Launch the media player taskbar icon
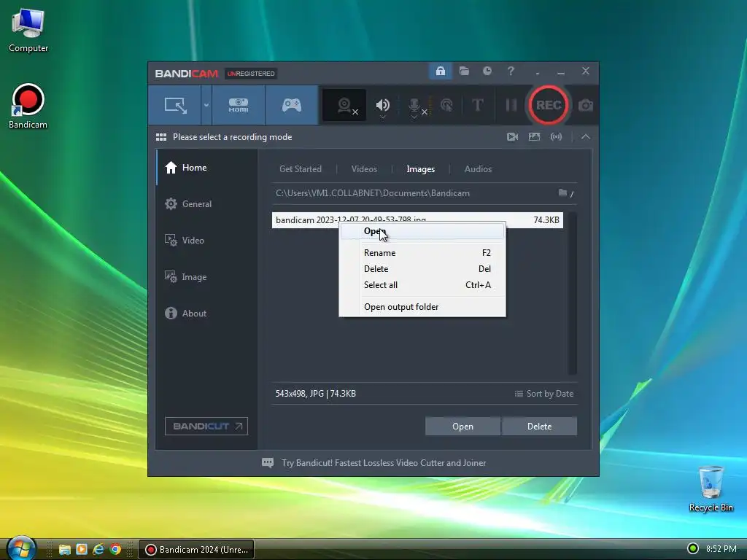This screenshot has width=747, height=560. [82, 550]
